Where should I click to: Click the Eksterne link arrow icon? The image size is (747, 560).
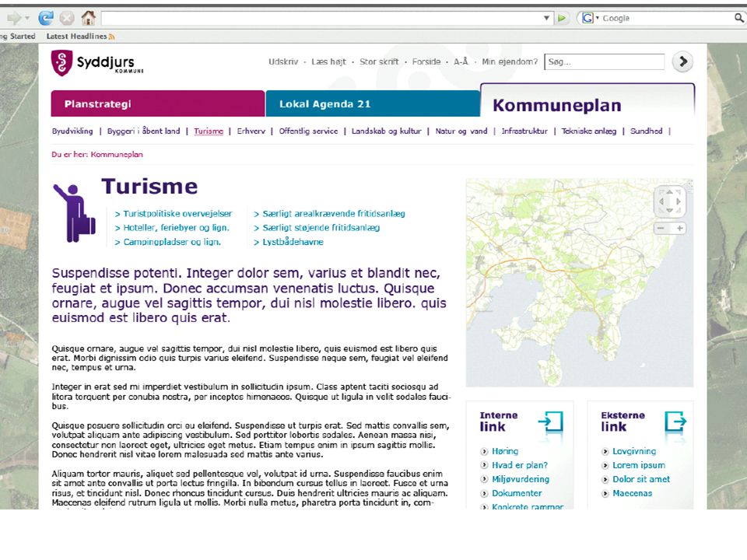coord(675,422)
